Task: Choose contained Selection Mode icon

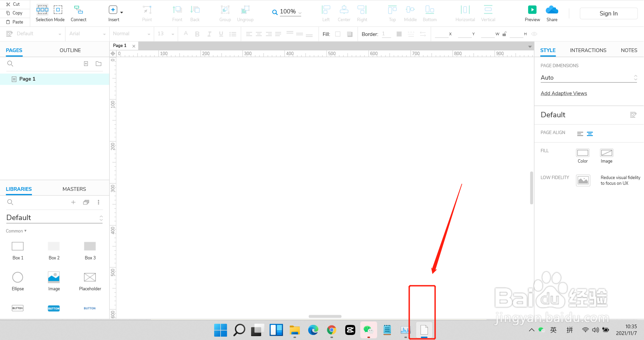Action: tap(58, 9)
